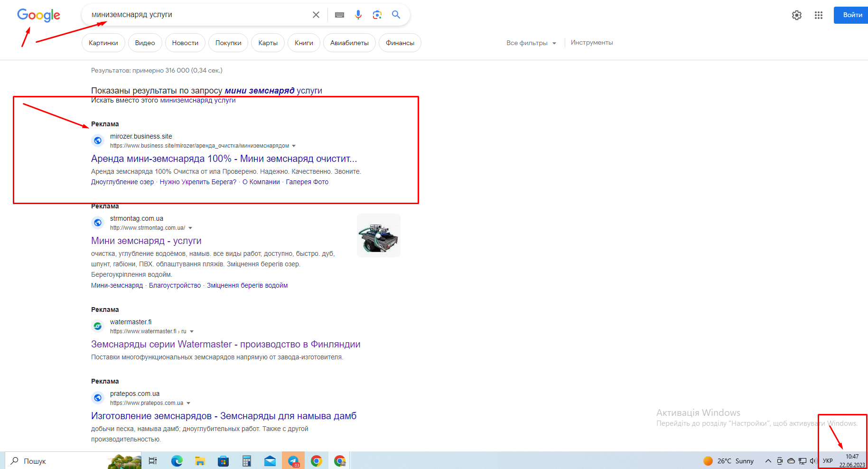868x469 pixels.
Task: Open the Книги filter
Action: pyautogui.click(x=304, y=43)
